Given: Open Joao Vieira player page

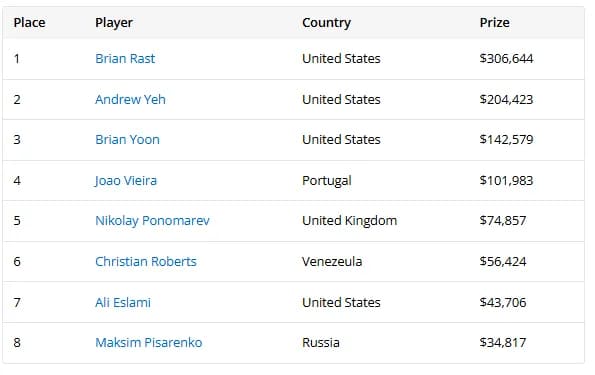Looking at the screenshot, I should (x=126, y=181).
